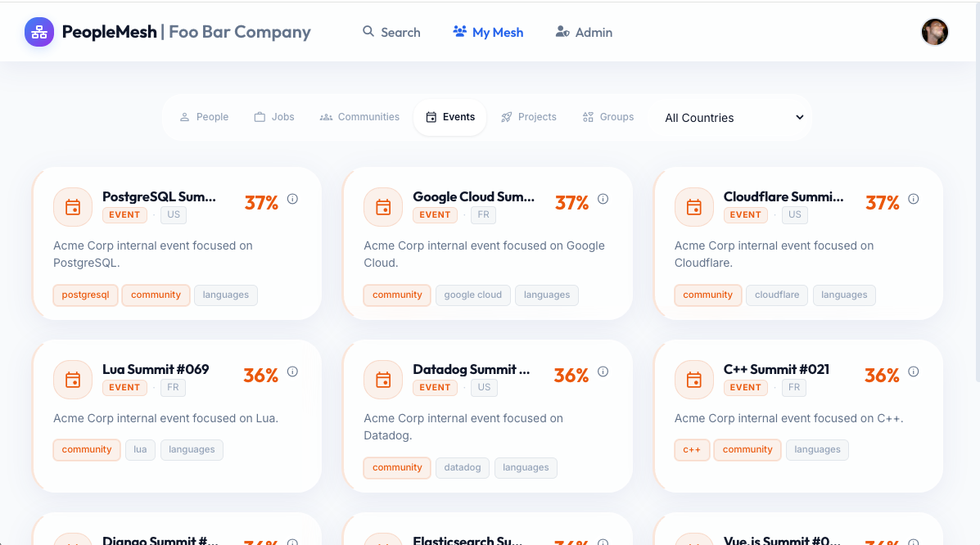Show match info for PostgreSQL Summit
The width and height of the screenshot is (980, 545).
coord(292,199)
